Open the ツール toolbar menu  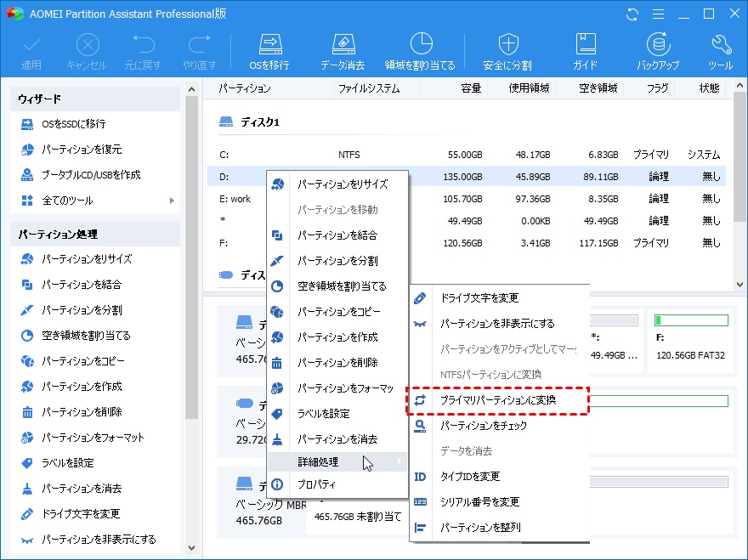point(720,52)
